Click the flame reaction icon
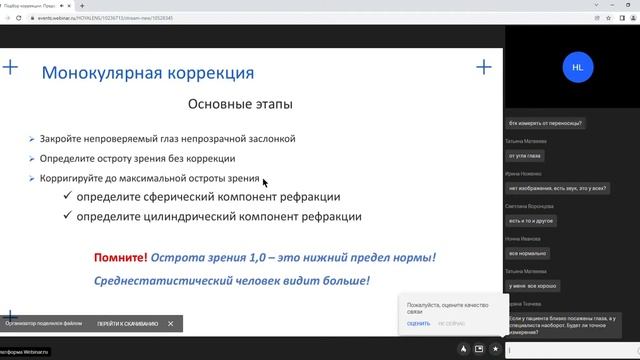The image size is (640, 360). 463,349
